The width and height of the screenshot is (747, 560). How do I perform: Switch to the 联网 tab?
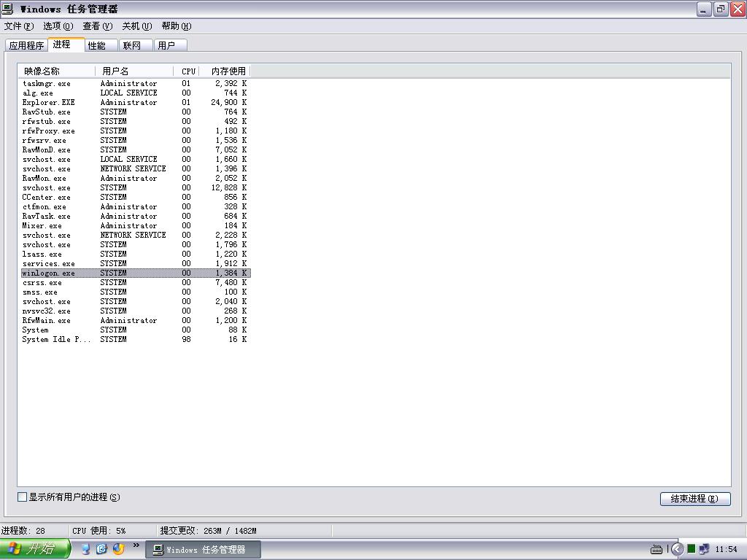coord(136,45)
